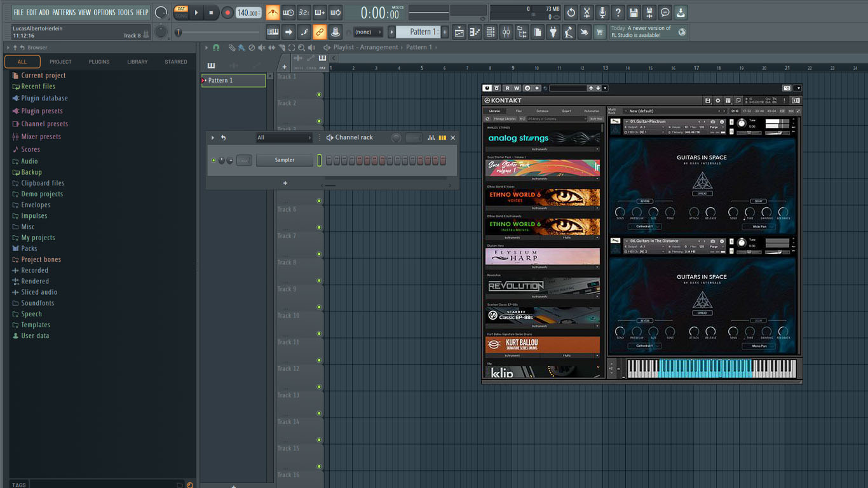Image resolution: width=868 pixels, height=488 pixels.
Task: Mute Track 10 in the playlist
Action: (319, 334)
